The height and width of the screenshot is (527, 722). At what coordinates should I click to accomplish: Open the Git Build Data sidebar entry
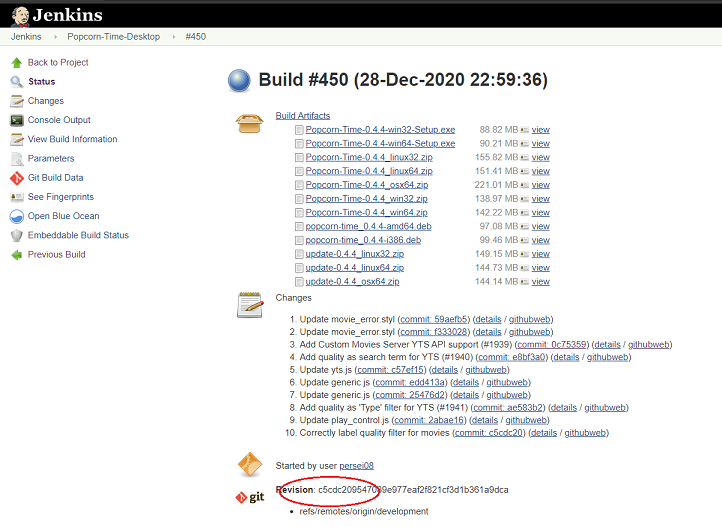pos(55,178)
